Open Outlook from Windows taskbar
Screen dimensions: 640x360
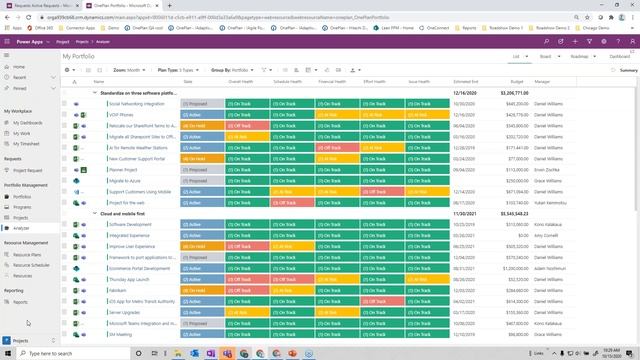(x=194, y=353)
